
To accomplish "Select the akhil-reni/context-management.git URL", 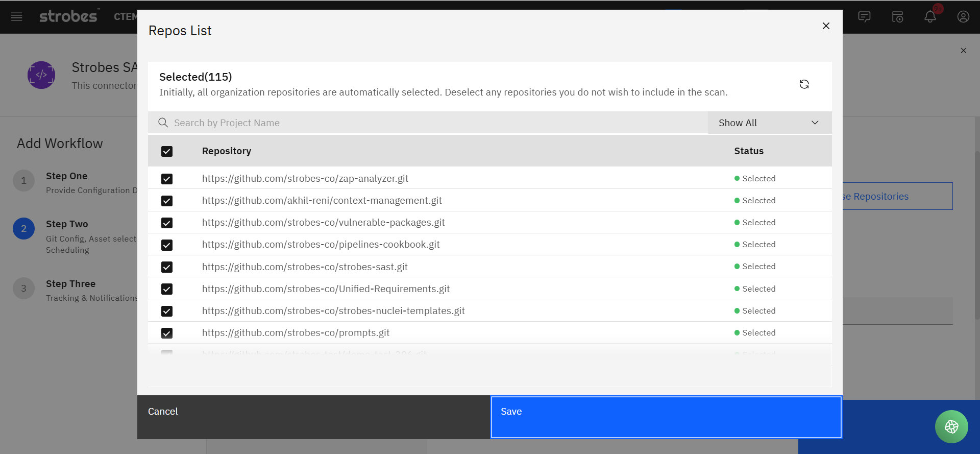I will 322,201.
